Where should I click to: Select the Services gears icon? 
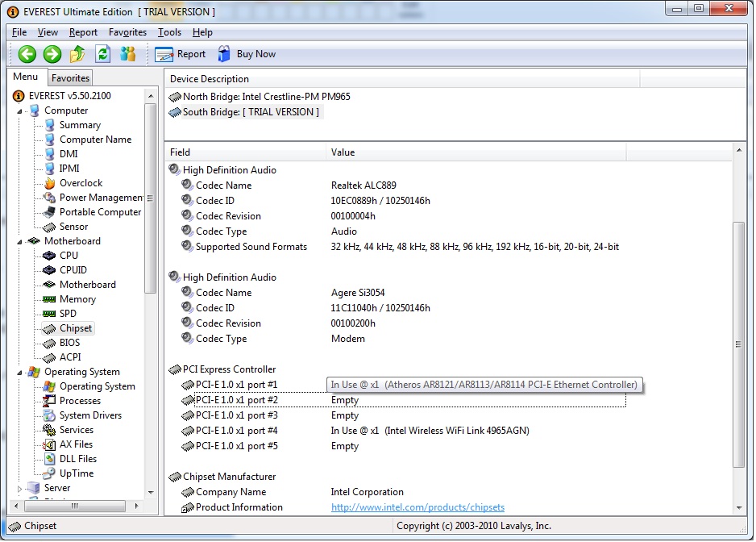tap(49, 430)
